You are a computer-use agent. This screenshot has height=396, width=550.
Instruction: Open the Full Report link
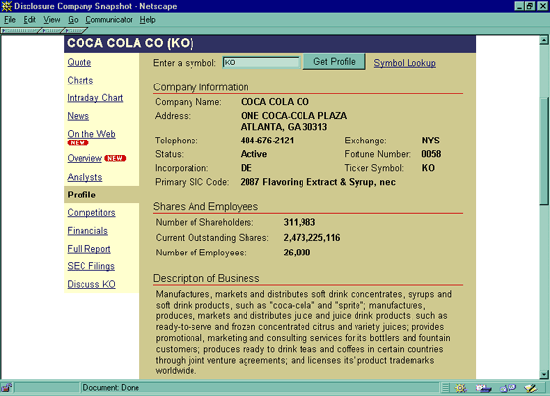click(x=89, y=249)
